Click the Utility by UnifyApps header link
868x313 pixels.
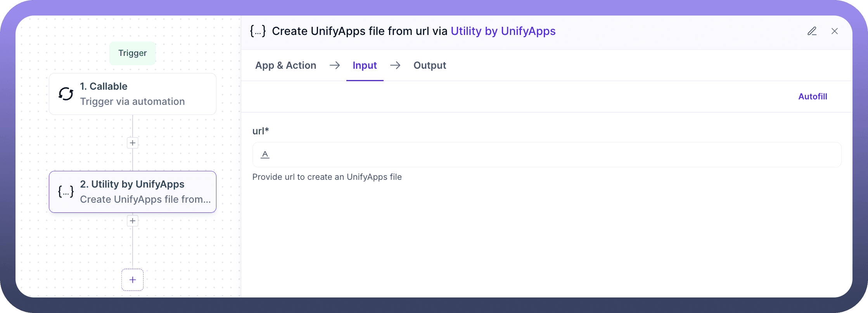503,31
